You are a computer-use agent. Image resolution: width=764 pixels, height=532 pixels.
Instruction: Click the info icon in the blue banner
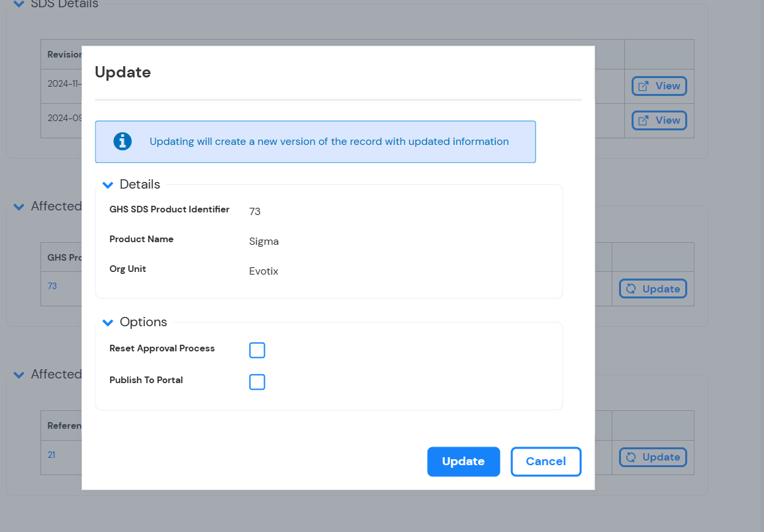122,141
